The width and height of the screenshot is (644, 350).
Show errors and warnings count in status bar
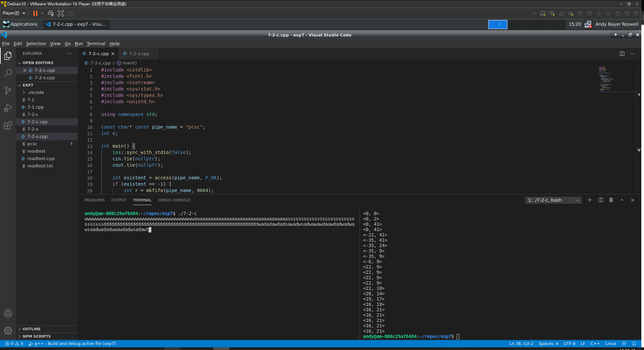(14, 343)
